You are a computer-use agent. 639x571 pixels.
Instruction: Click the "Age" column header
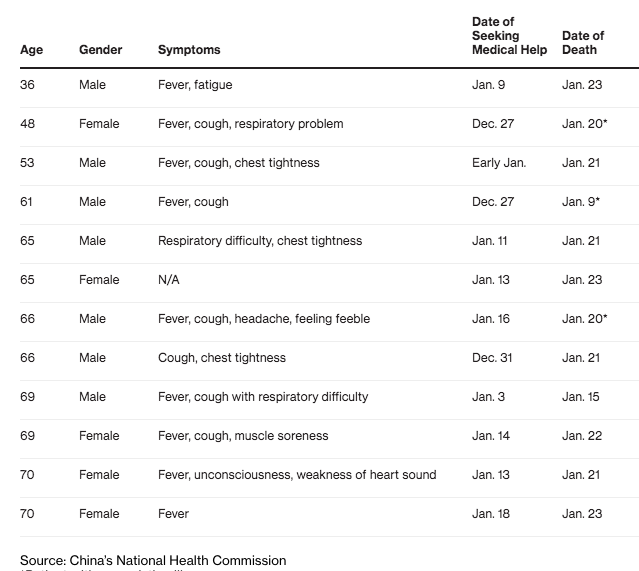[29, 50]
